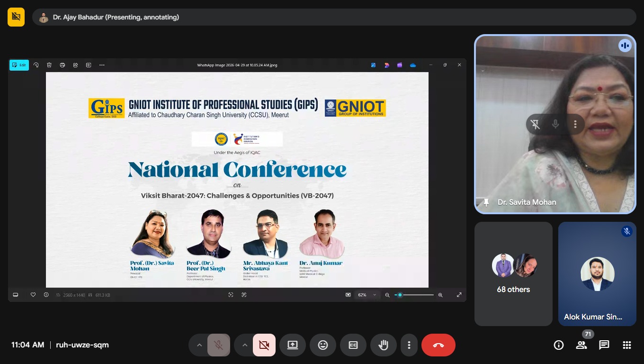644x364 pixels.
Task: Open the People panel icon
Action: pos(581,345)
